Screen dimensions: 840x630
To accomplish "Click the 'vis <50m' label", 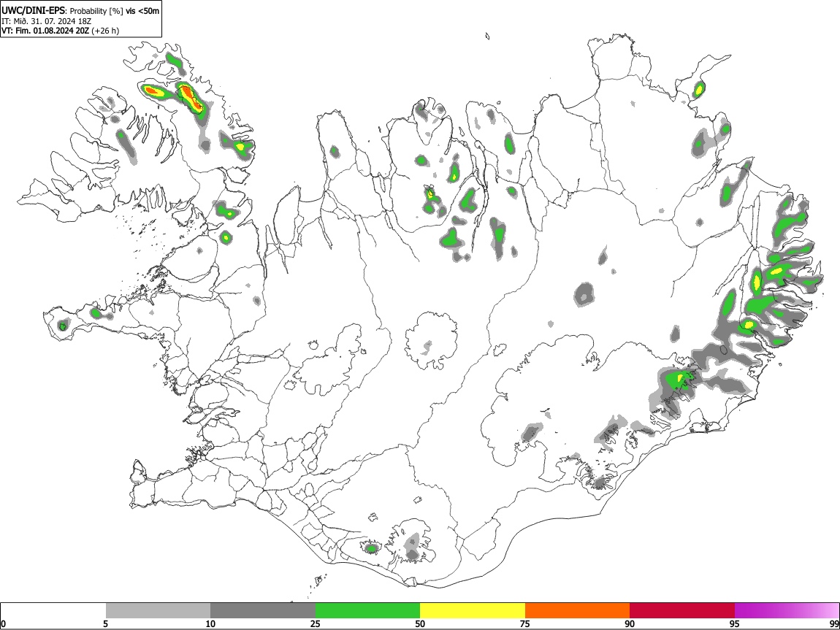I will pyautogui.click(x=142, y=11).
